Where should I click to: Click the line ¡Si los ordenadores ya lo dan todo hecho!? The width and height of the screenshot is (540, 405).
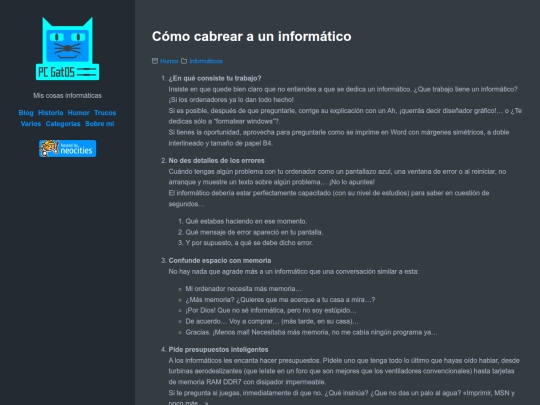(231, 100)
